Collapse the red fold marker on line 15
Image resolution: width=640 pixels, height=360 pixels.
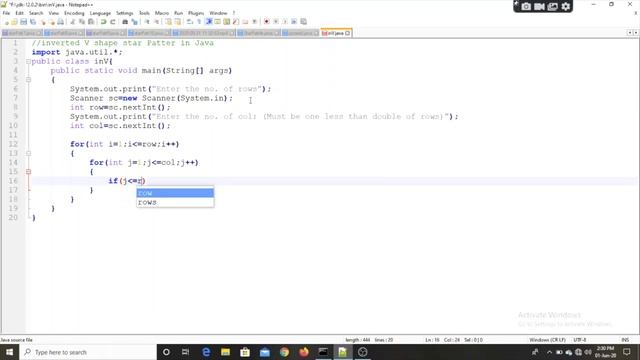[28, 172]
